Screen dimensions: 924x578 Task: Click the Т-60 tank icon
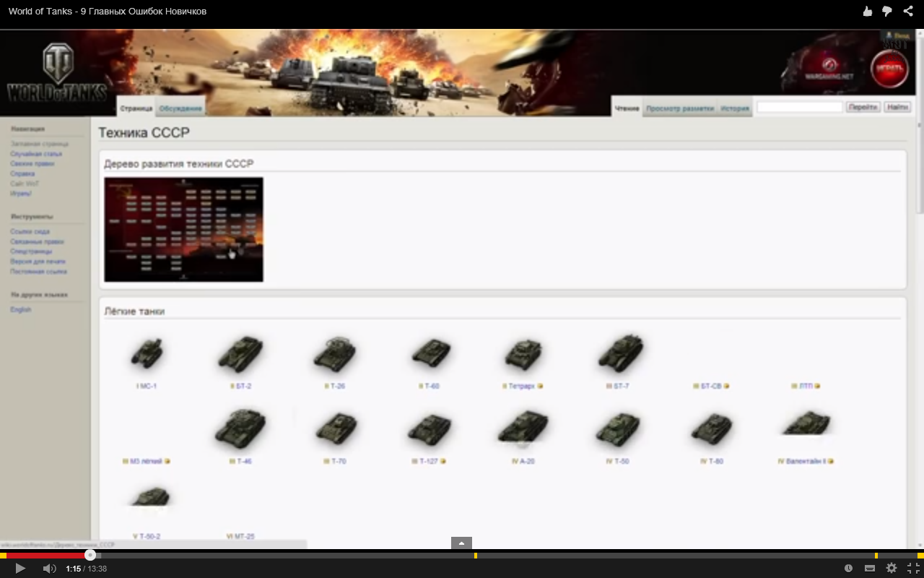coord(430,354)
